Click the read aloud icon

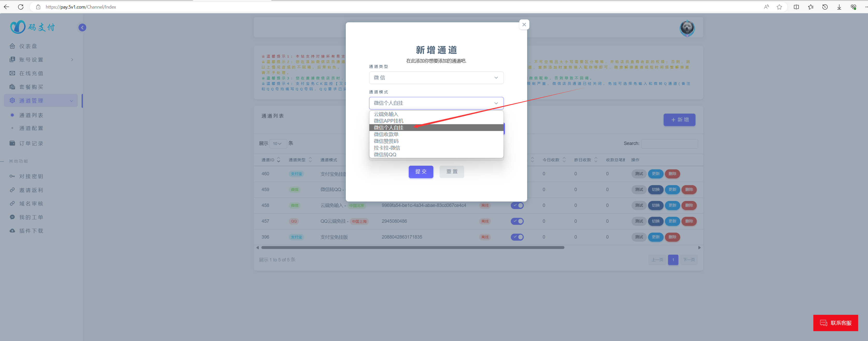(766, 7)
